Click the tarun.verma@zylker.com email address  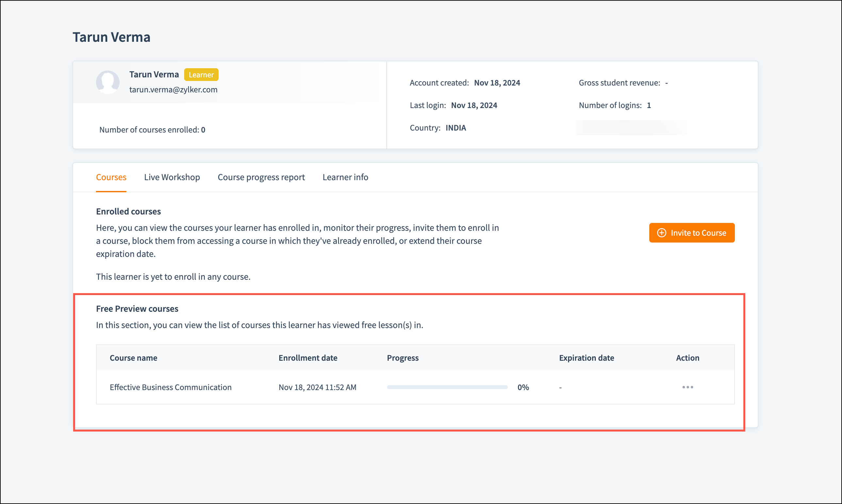[x=173, y=90]
